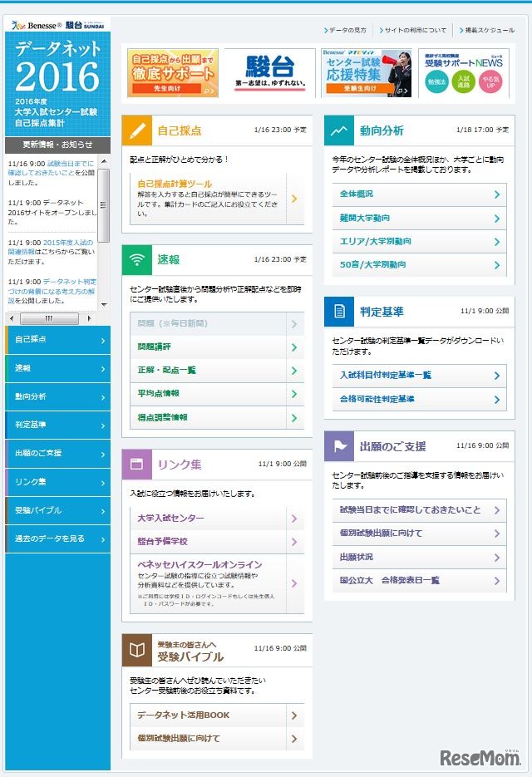Open 出願のご支援 in the sidebar menu
Image resolution: width=532 pixels, height=777 pixels.
click(57, 454)
